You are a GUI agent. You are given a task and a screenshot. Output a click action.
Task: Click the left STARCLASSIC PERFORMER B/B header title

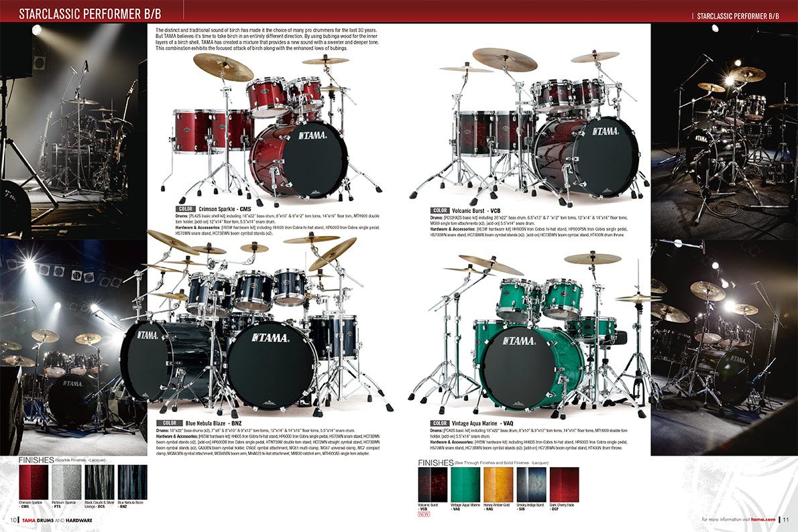(x=90, y=13)
